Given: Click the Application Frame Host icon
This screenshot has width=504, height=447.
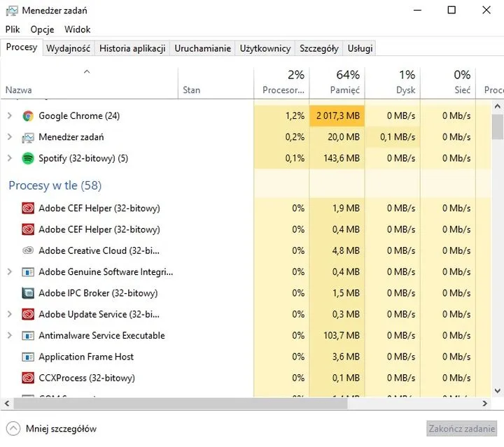Looking at the screenshot, I should 28,357.
